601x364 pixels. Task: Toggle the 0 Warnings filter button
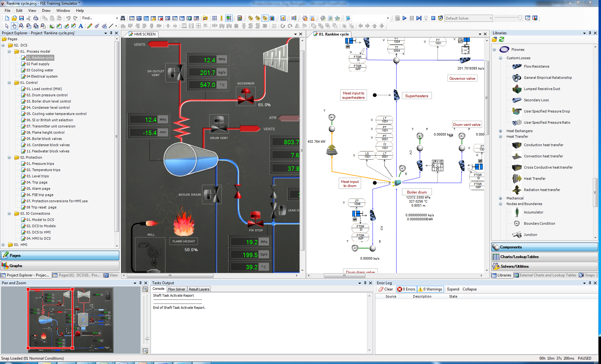(x=430, y=289)
